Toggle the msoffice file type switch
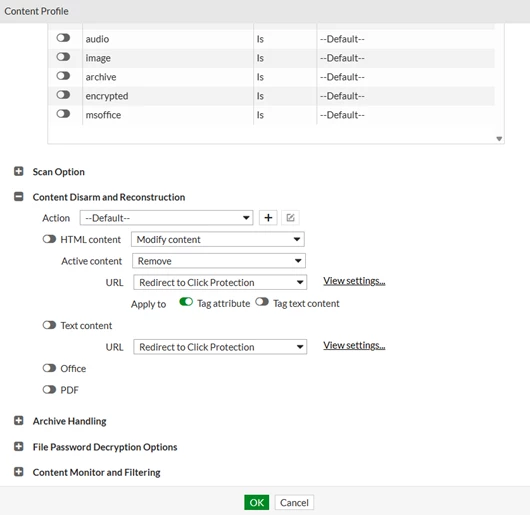The image size is (530, 515). (x=63, y=114)
